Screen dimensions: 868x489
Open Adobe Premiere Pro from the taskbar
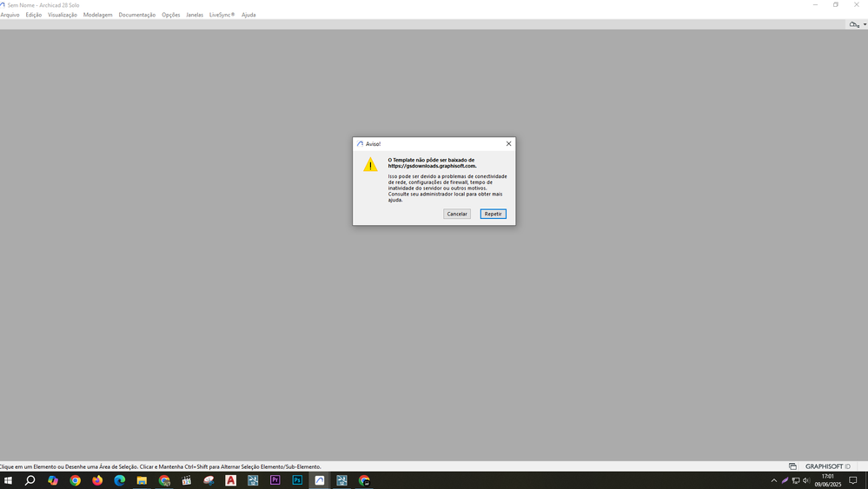275,480
